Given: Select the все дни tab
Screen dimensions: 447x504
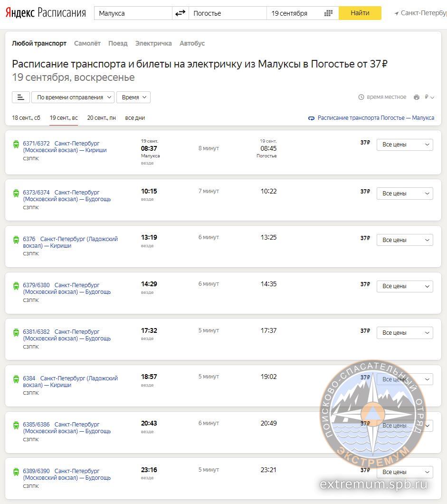Looking at the screenshot, I should [x=135, y=118].
